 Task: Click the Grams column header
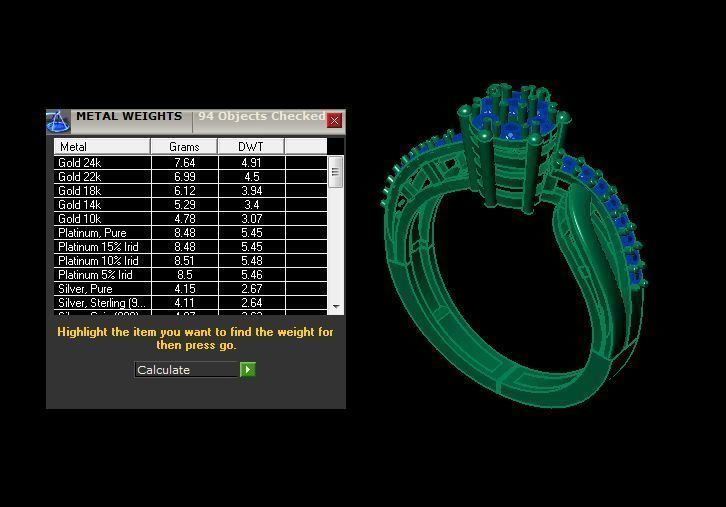pos(184,146)
